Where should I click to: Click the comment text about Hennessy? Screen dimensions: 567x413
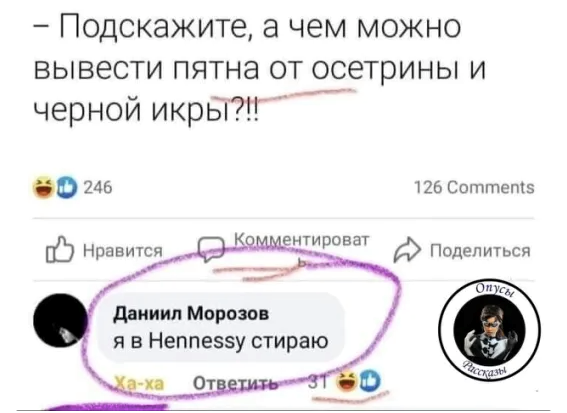pyautogui.click(x=221, y=341)
